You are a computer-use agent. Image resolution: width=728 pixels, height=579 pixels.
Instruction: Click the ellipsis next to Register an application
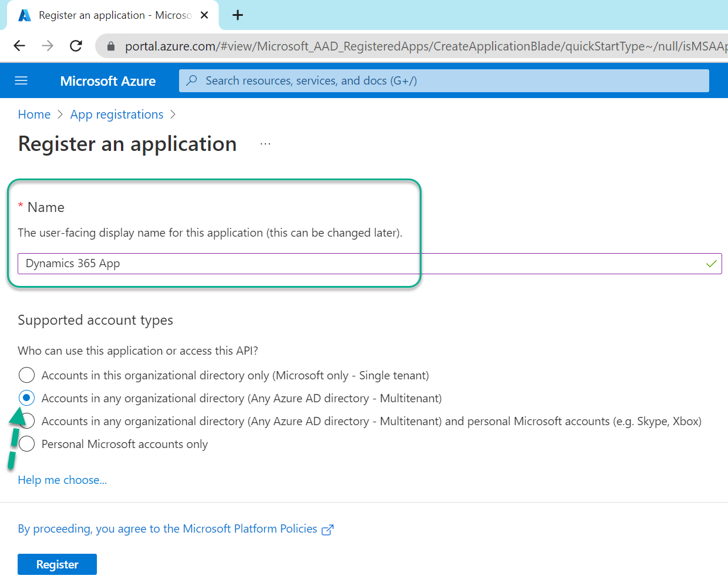(265, 143)
